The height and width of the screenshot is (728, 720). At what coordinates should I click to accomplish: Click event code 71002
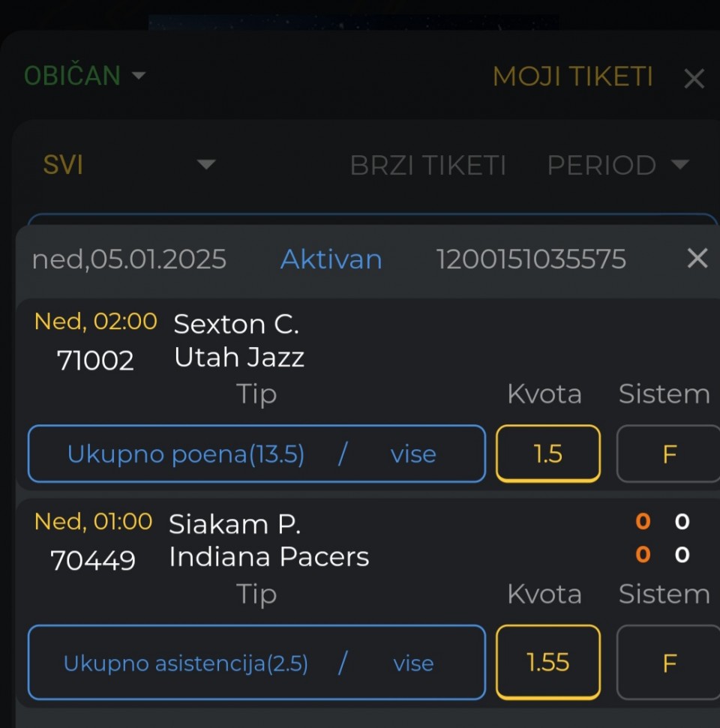(x=95, y=361)
